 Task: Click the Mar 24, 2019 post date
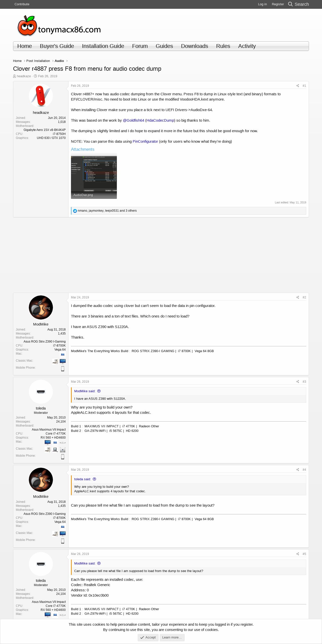tap(80, 297)
